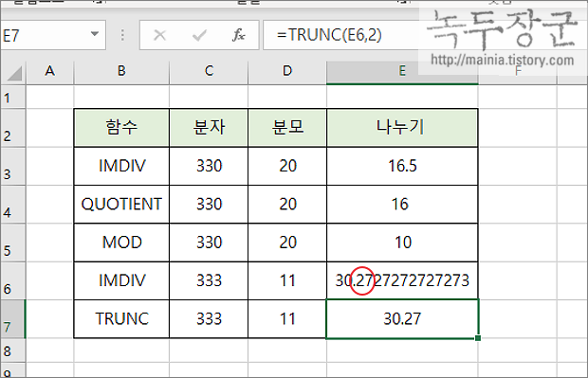Screen dimensions: 588x378
Task: Click the header cell 분모
Action: pos(287,127)
